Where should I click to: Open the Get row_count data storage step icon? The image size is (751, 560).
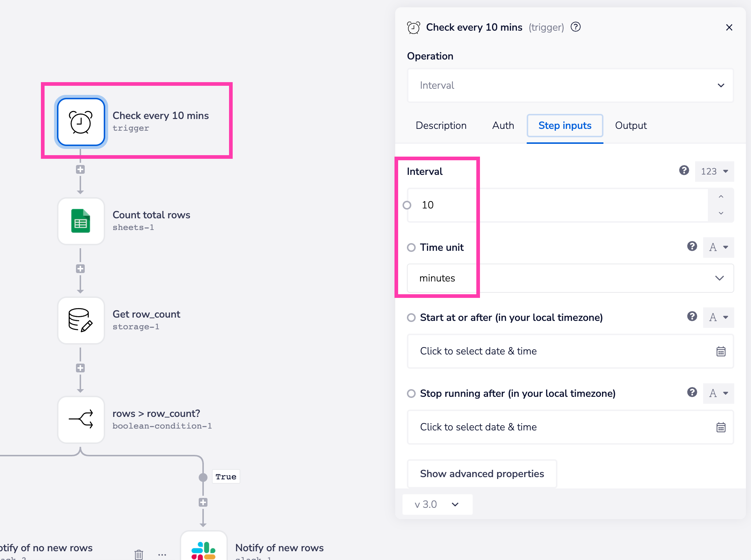[81, 321]
